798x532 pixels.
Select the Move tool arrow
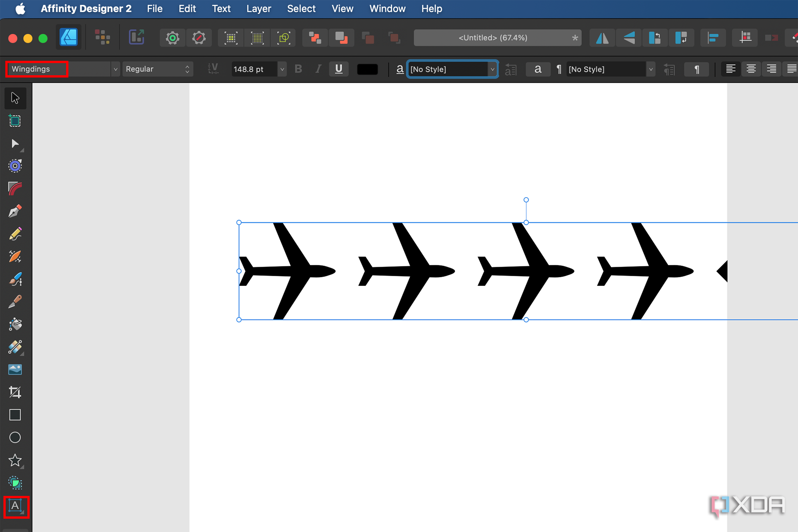pos(15,98)
